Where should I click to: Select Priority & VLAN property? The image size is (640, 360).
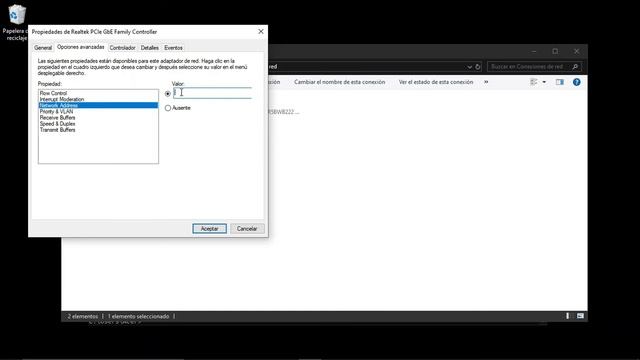(x=98, y=111)
